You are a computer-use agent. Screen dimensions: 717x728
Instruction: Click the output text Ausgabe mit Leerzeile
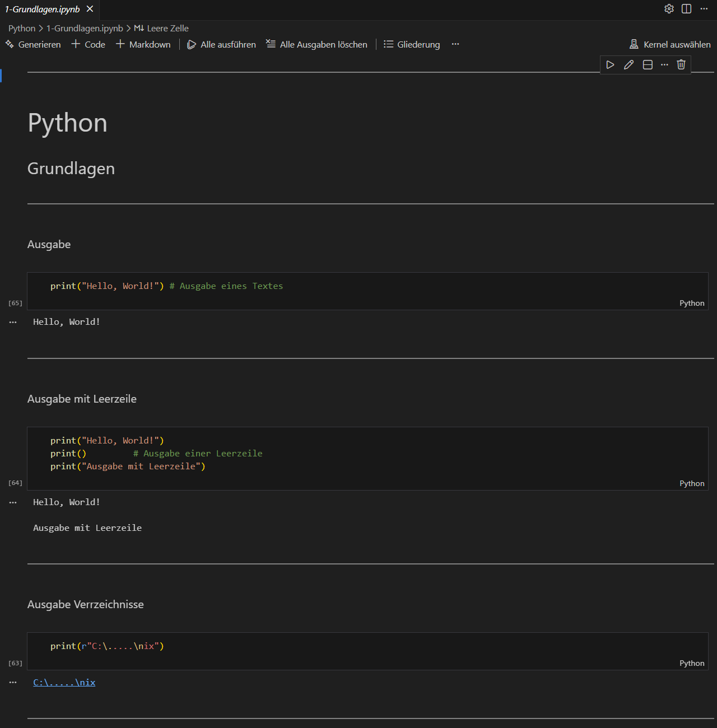click(87, 528)
